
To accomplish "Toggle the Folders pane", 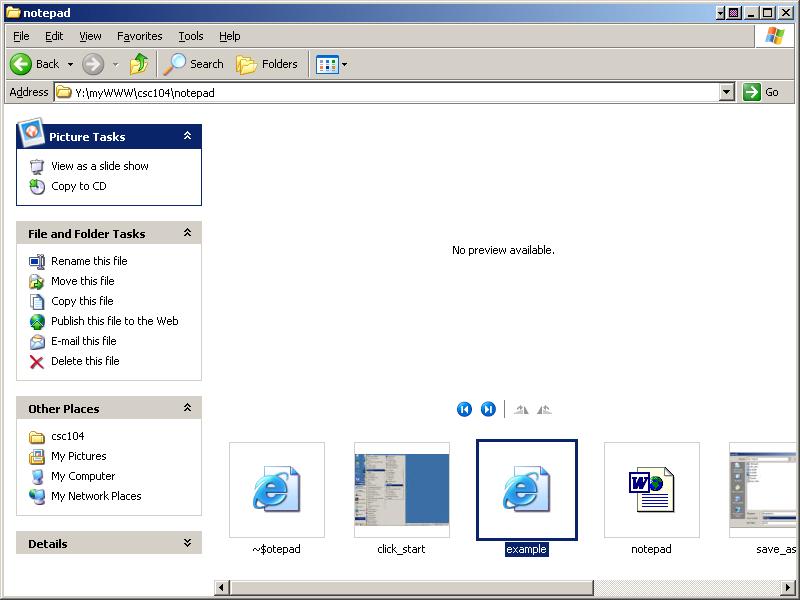I will (x=267, y=64).
